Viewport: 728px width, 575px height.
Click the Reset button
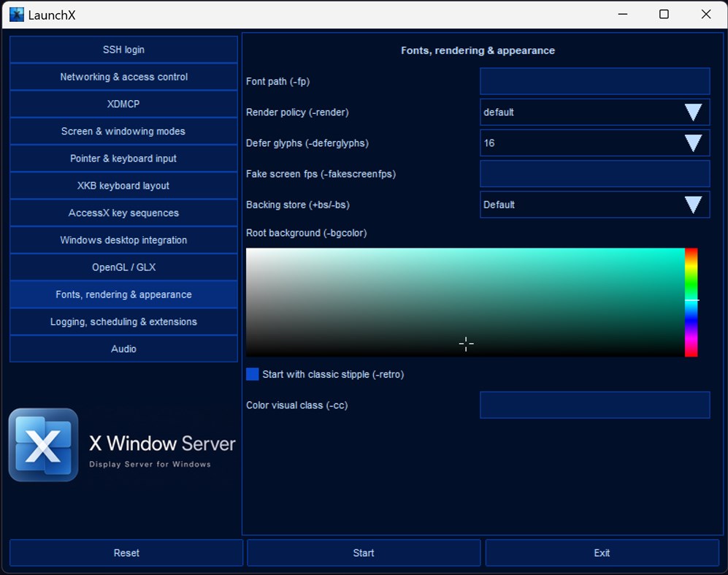126,552
